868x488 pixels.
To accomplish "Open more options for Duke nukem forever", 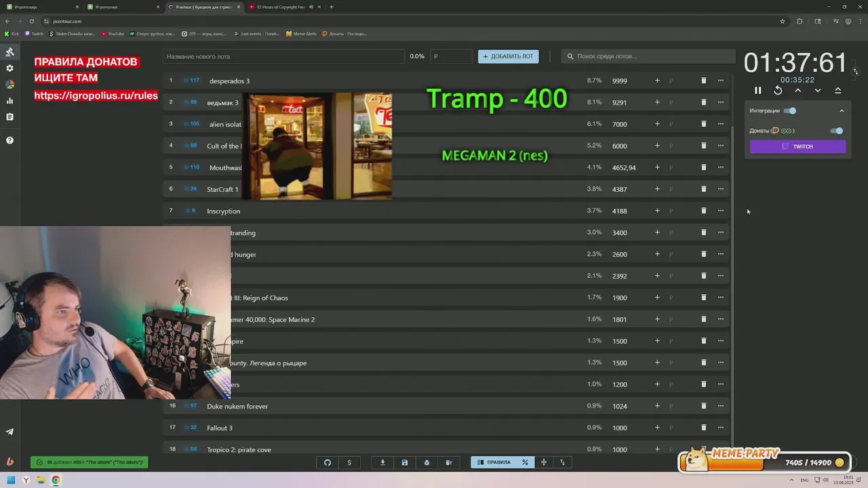I will pyautogui.click(x=720, y=406).
